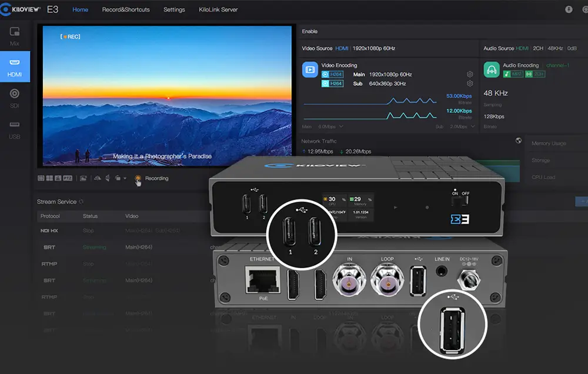The width and height of the screenshot is (588, 374).
Task: Select the USB source in sidebar
Action: 15,130
